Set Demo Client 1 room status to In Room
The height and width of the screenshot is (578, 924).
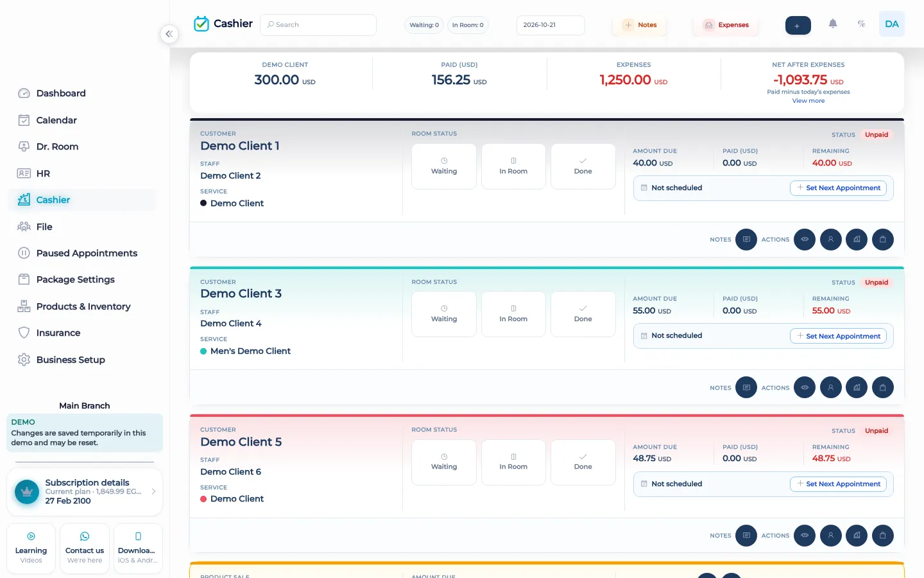coord(513,166)
